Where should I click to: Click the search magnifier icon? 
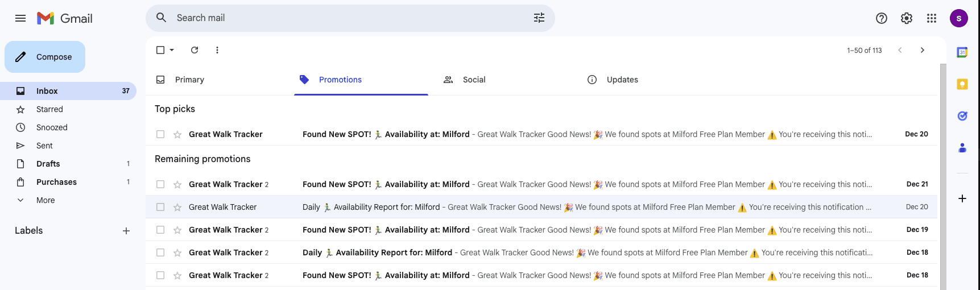click(x=162, y=18)
